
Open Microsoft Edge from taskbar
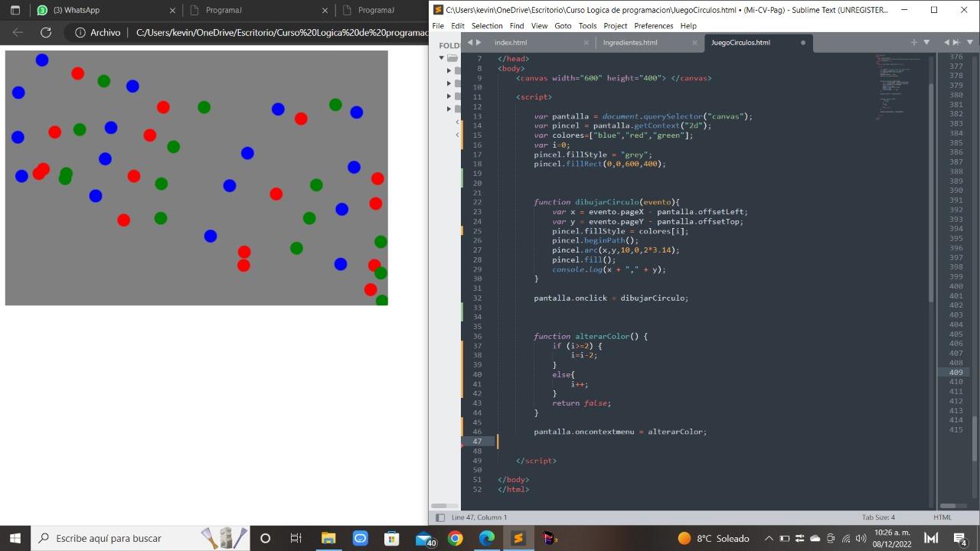coord(487,538)
